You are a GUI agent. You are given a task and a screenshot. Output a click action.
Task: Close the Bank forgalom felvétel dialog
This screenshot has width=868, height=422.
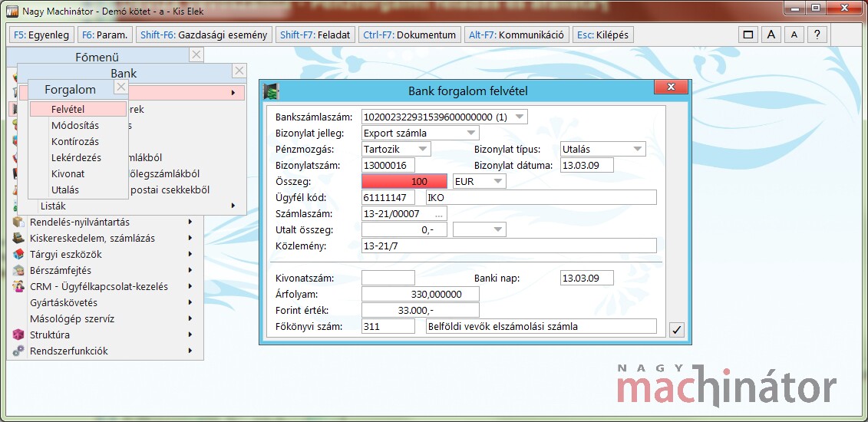[671, 87]
